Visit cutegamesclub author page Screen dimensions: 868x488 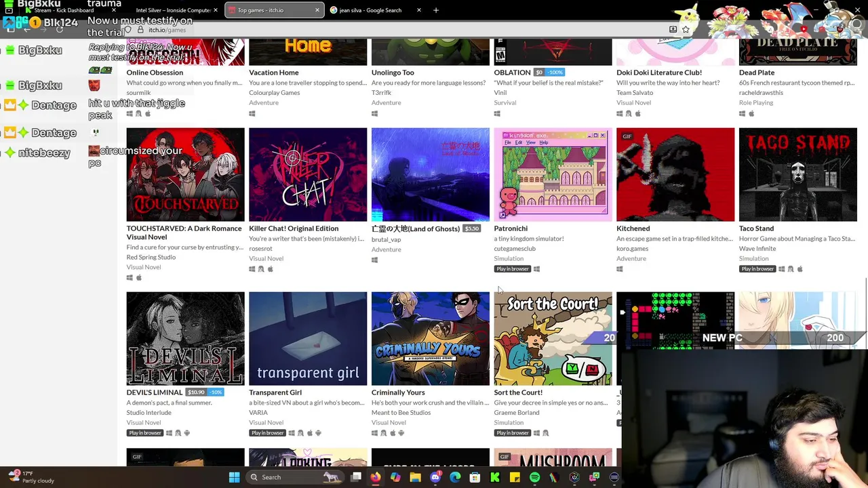pyautogui.click(x=515, y=249)
